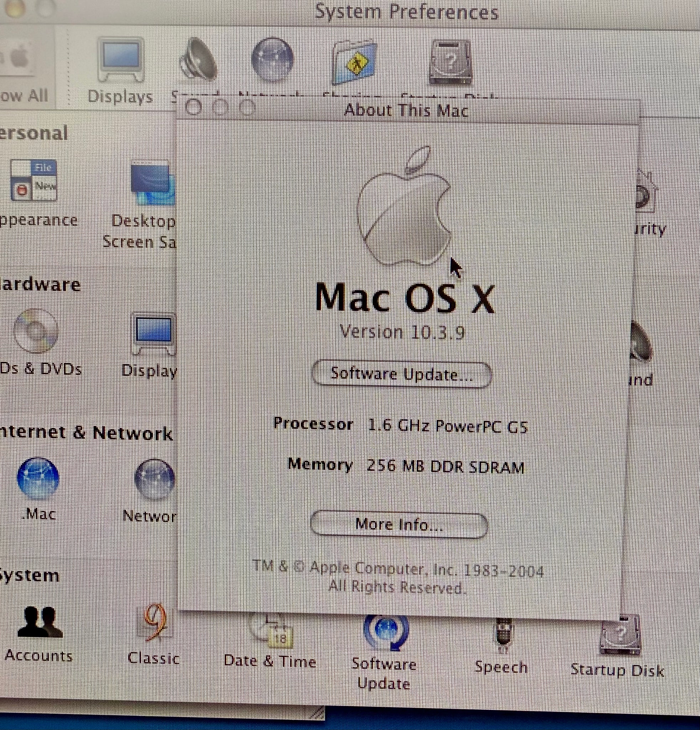Click the 256 MB DDR SDRAM memory text
This screenshot has height=730, width=700.
click(x=445, y=466)
